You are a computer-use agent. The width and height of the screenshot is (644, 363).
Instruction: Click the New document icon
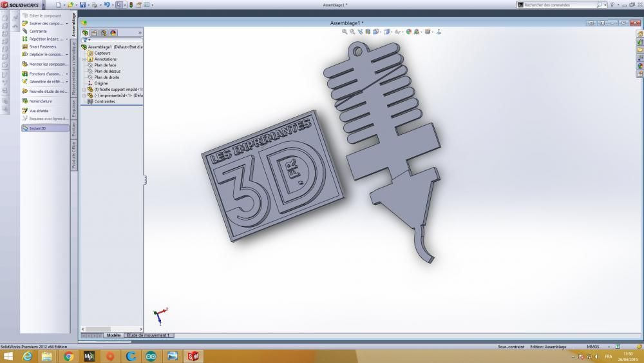(58, 5)
